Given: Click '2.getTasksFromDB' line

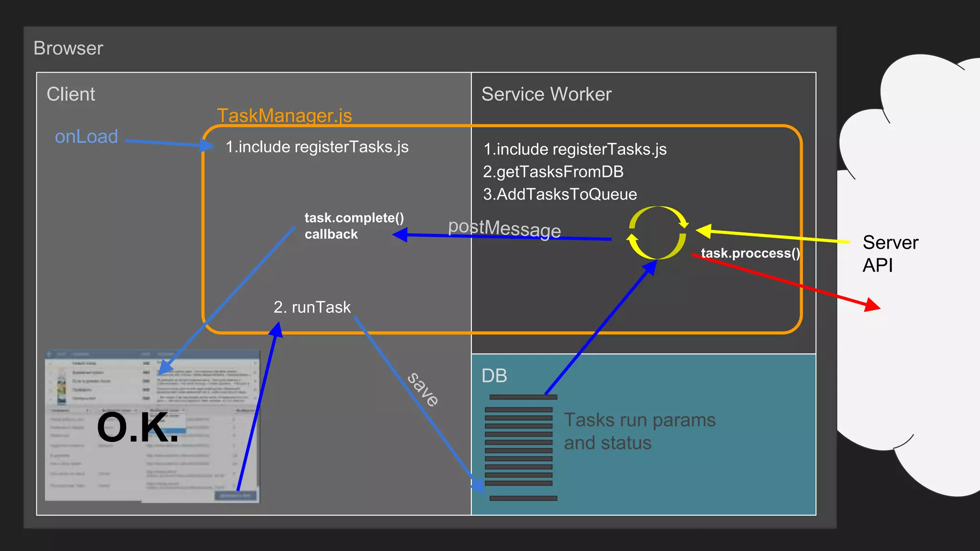Looking at the screenshot, I should (553, 172).
